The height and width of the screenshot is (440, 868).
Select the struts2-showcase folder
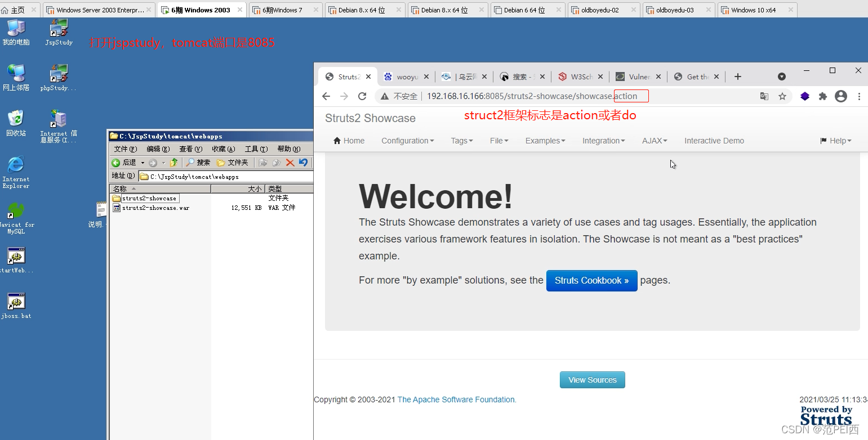[x=149, y=198]
